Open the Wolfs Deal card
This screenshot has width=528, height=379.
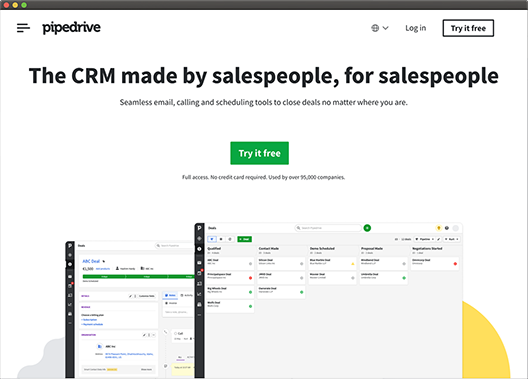click(x=230, y=306)
